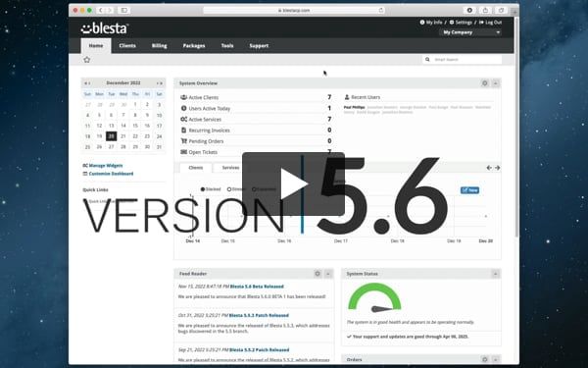Viewport: 588px width, 368px height.
Task: Collapse the System Status widget
Action: coord(495,274)
